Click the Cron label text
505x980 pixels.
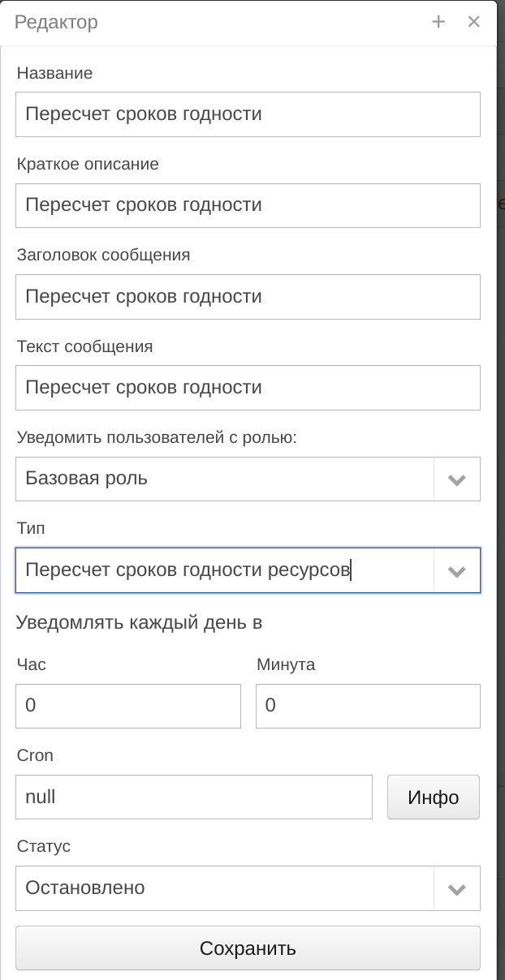tap(35, 755)
